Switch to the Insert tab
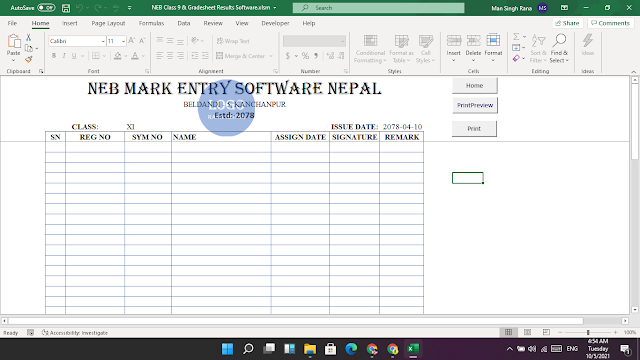The width and height of the screenshot is (640, 360). pyautogui.click(x=70, y=23)
